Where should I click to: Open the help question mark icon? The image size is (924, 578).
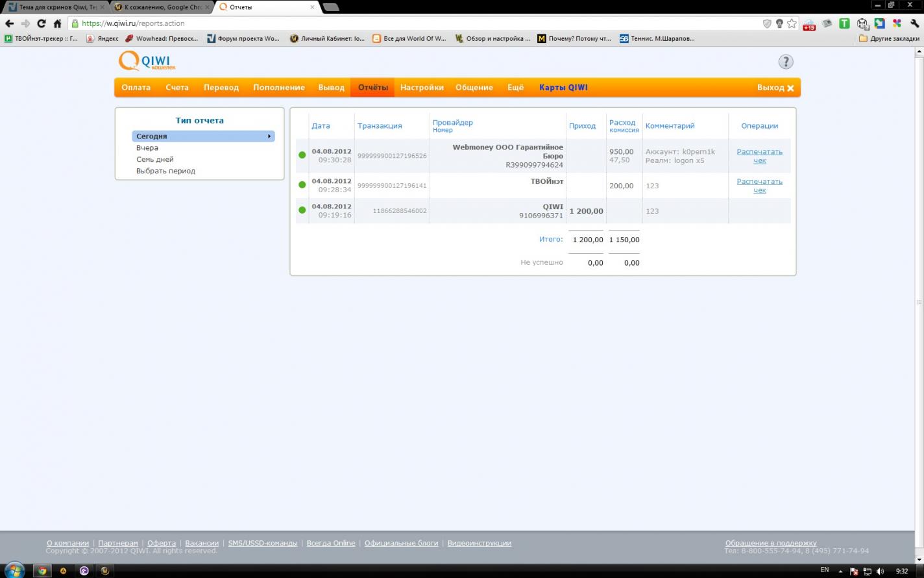point(785,62)
